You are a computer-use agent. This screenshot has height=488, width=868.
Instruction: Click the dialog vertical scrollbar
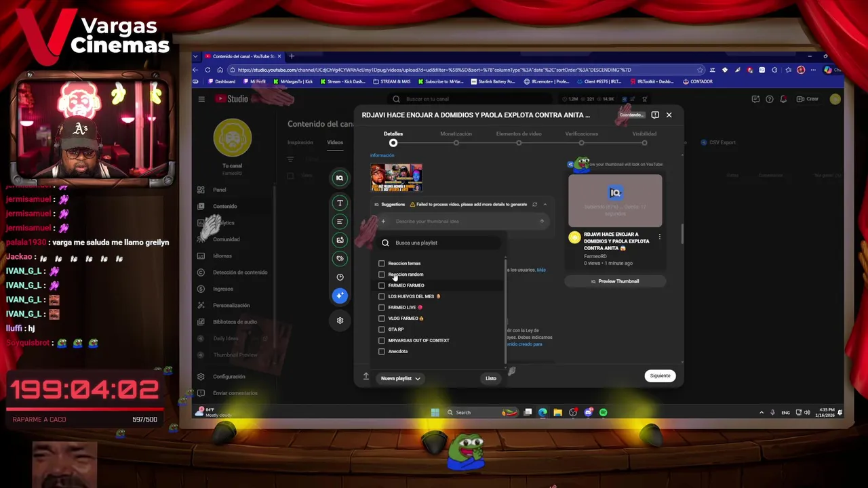tap(682, 234)
